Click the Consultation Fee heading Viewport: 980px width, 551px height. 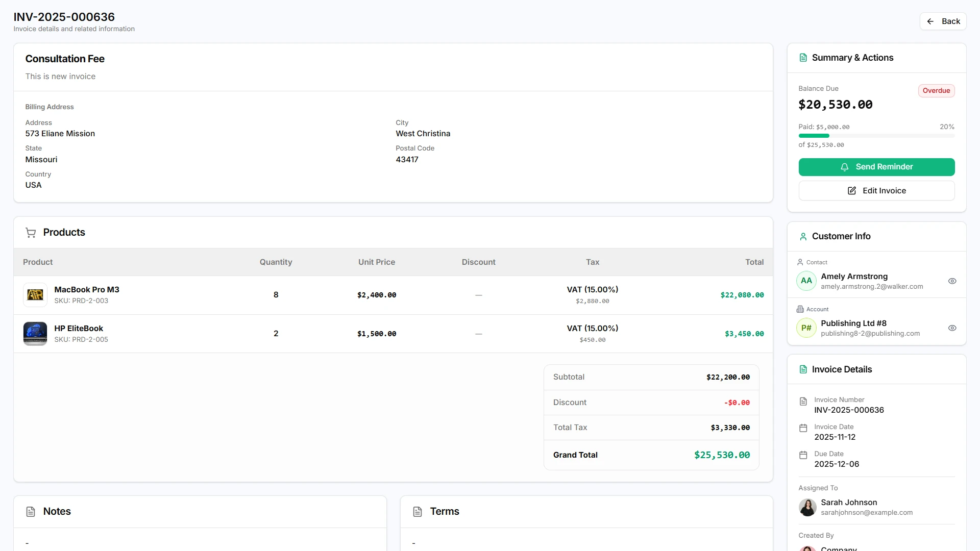tap(65, 59)
